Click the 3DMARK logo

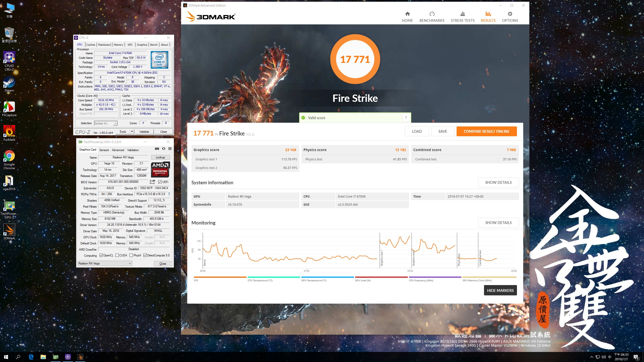pos(210,17)
